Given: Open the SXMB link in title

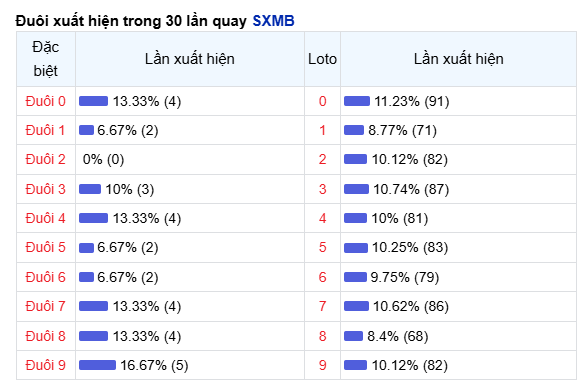Looking at the screenshot, I should pos(273,21).
